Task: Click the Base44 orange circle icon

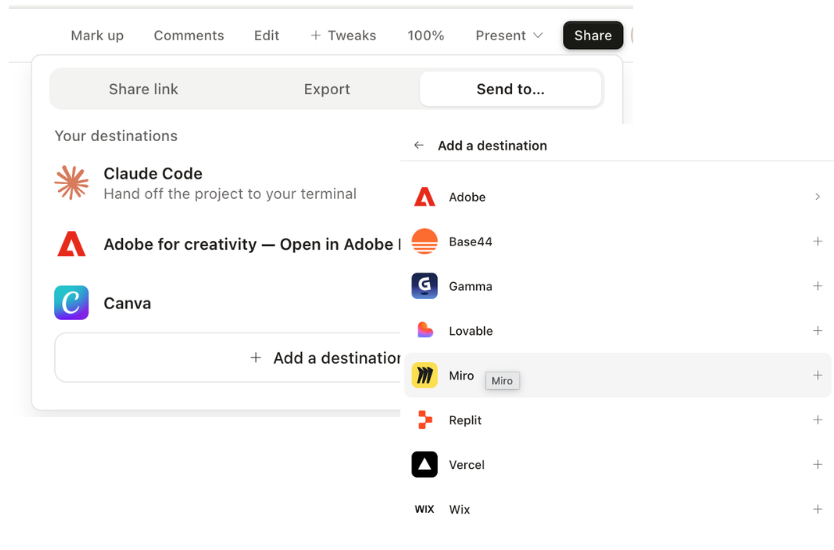Action: click(x=424, y=241)
